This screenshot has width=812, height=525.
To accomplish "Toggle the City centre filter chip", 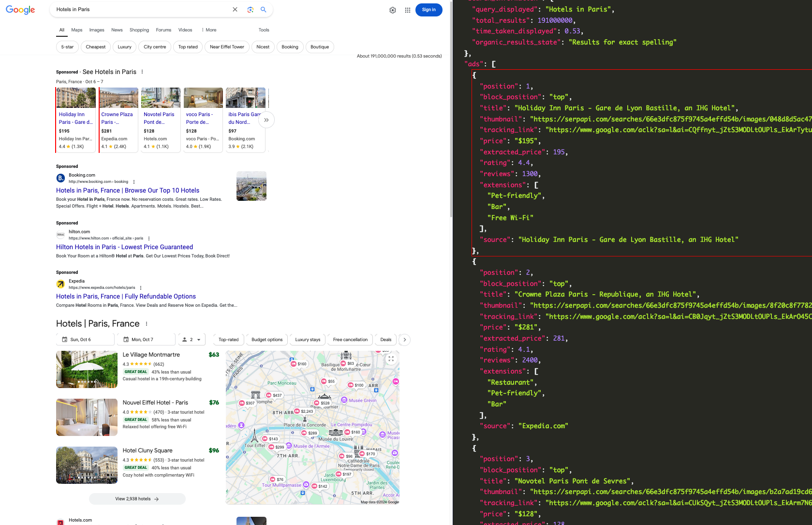I will pyautogui.click(x=155, y=47).
